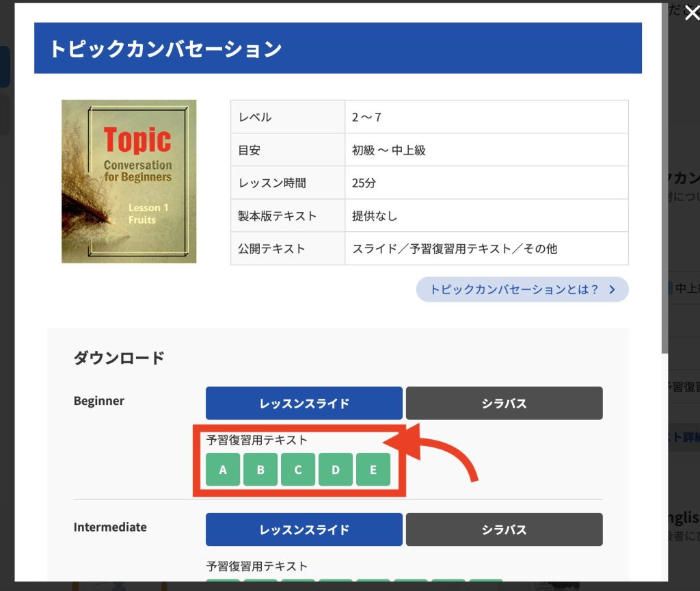
Task: Select the 製本版テキスト value 提供なし
Action: coord(375,215)
